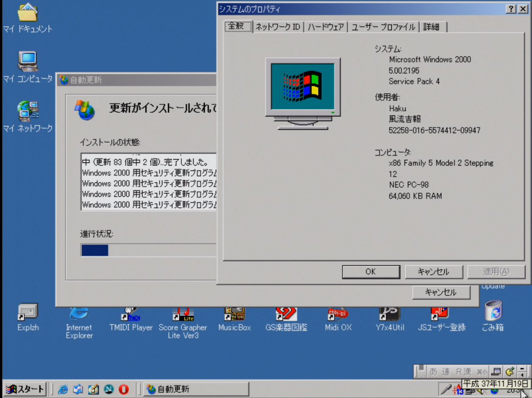Launch Internet Explorer from quick launch bar
This screenshot has width=532, height=398.
(x=63, y=389)
